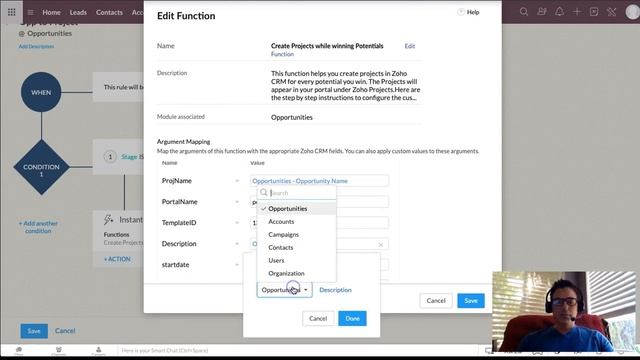Open the apps grid launcher icon
The image size is (640, 360).
tap(11, 12)
